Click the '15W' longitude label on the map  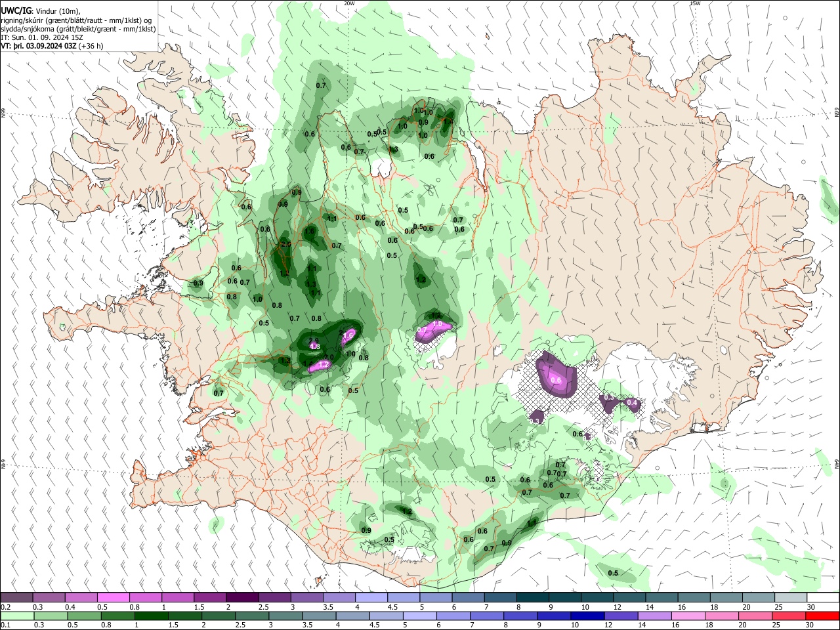[x=695, y=3]
